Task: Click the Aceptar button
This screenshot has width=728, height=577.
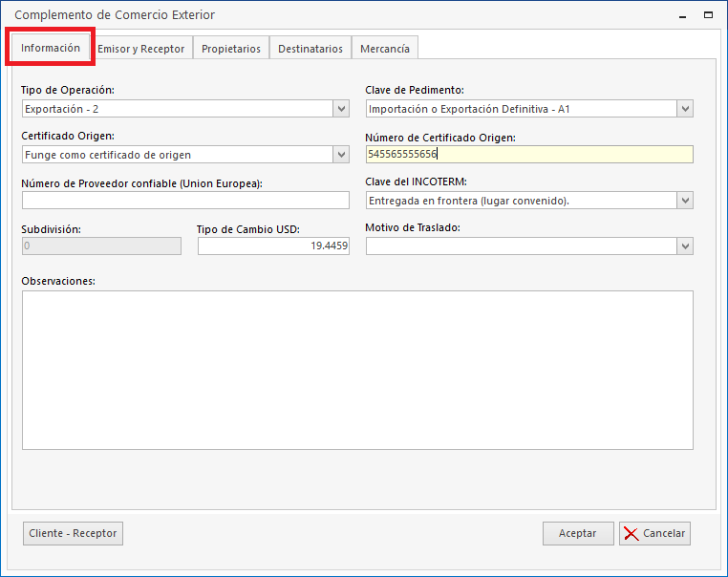Action: point(577,533)
